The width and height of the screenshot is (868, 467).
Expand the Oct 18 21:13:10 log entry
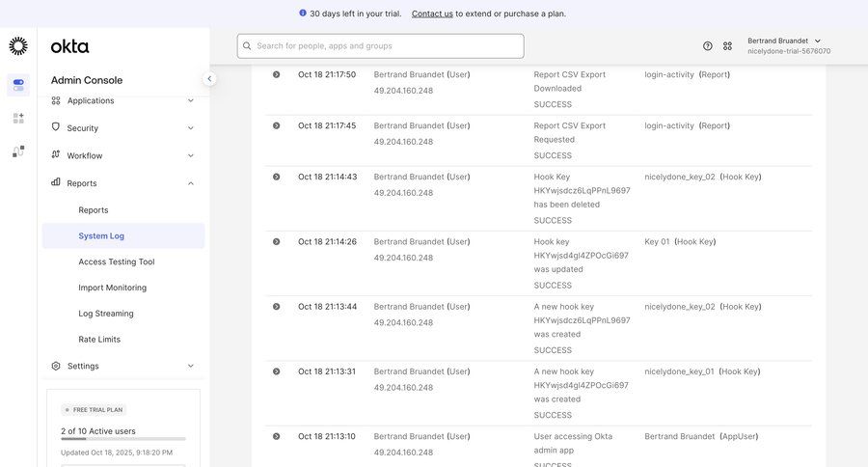276,436
